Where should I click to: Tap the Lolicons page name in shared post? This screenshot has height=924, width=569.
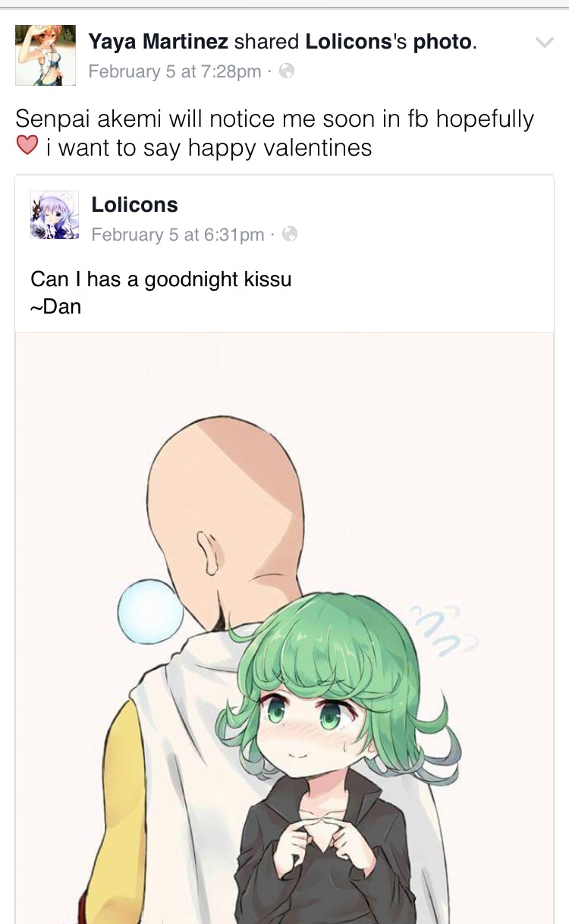coord(135,204)
